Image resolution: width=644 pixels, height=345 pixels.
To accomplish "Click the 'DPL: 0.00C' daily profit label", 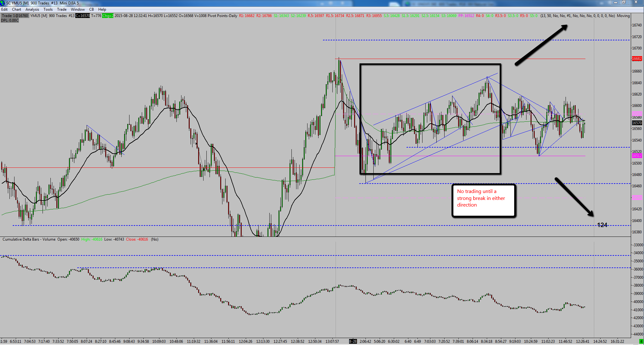I will 10,20.
